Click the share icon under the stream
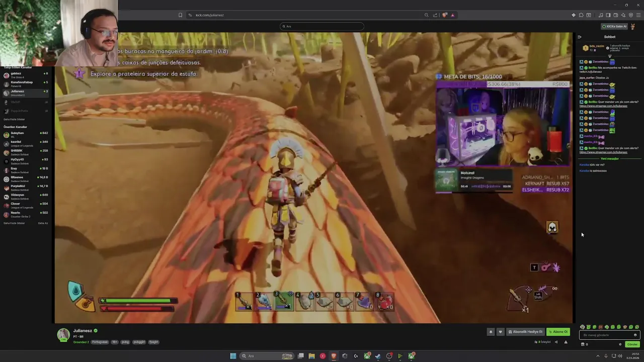The height and width of the screenshot is (362, 644). [x=556, y=342]
